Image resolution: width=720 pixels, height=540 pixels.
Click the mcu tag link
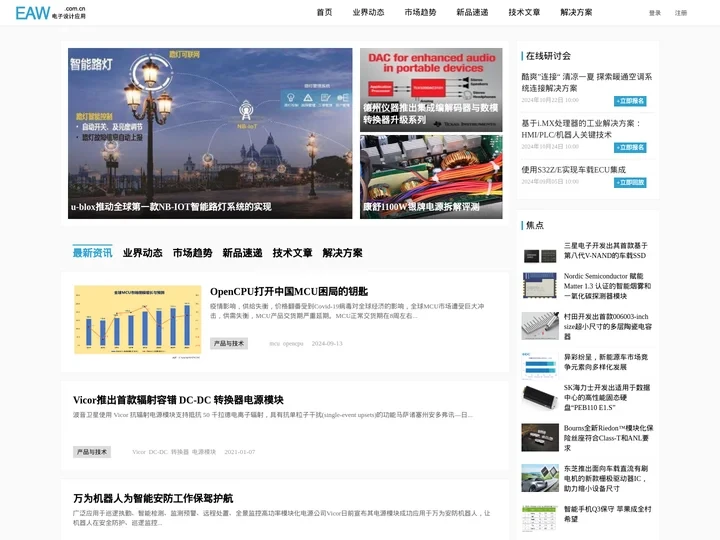(275, 343)
